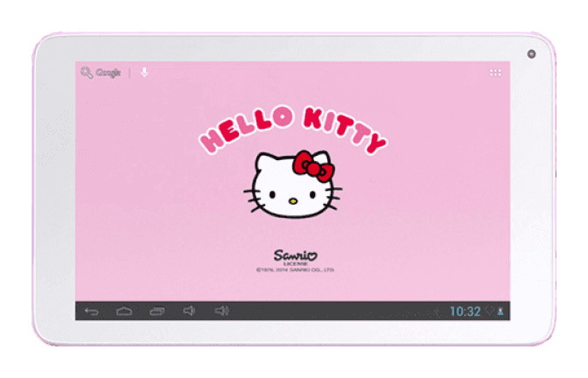The width and height of the screenshot is (588, 378).
Task: Start voice search with microphone icon
Action: [x=144, y=72]
